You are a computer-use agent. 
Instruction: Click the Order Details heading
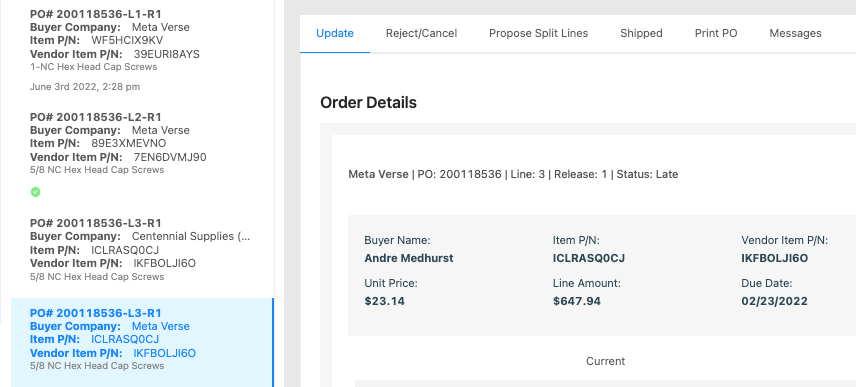368,103
